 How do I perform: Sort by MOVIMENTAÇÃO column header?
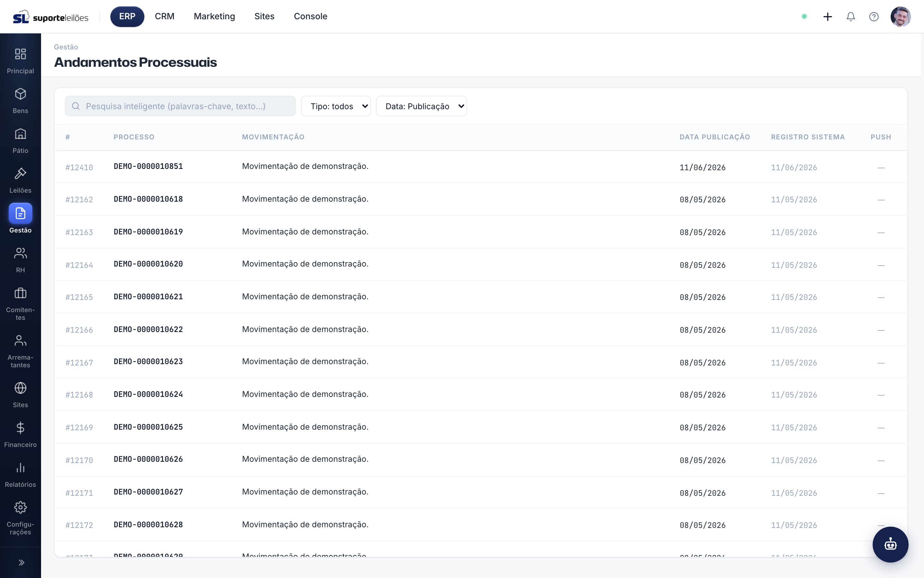point(273,137)
